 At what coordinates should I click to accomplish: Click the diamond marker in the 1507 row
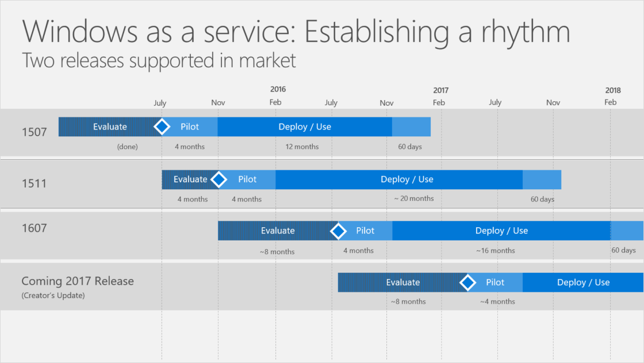(x=162, y=127)
